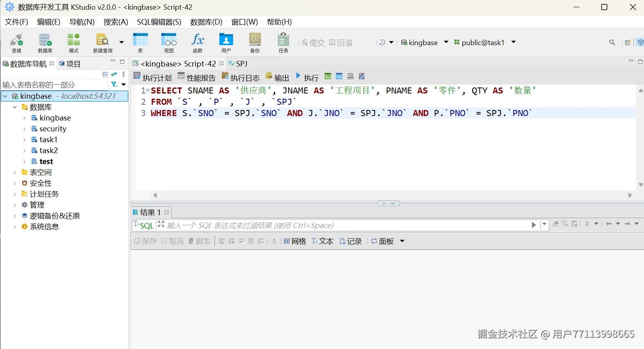
Task: Open the 文件(F) menu
Action: coord(17,22)
